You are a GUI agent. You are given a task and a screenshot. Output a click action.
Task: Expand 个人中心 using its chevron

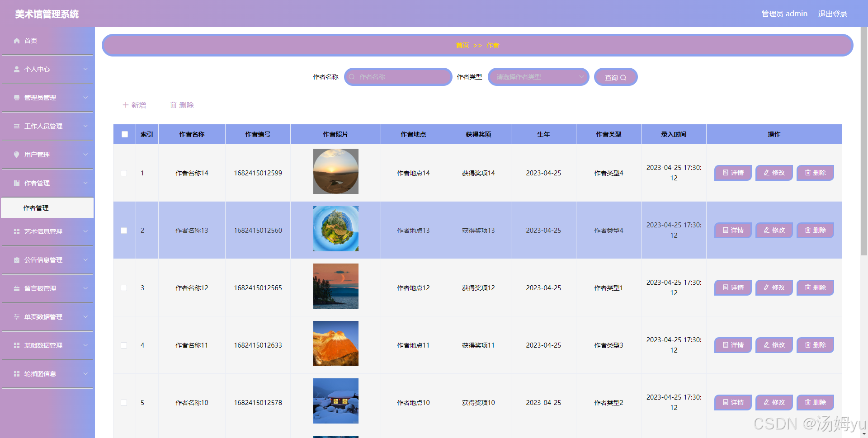[x=85, y=69]
